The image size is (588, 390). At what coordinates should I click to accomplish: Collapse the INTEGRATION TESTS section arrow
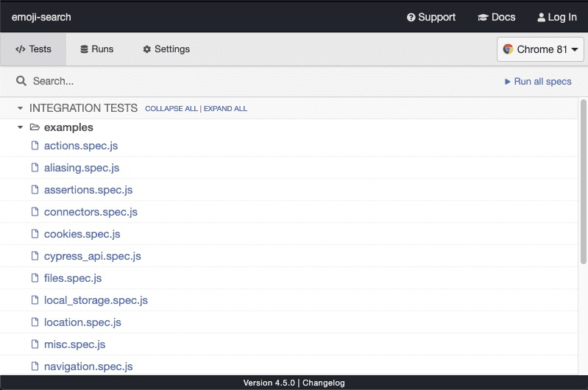coord(21,108)
